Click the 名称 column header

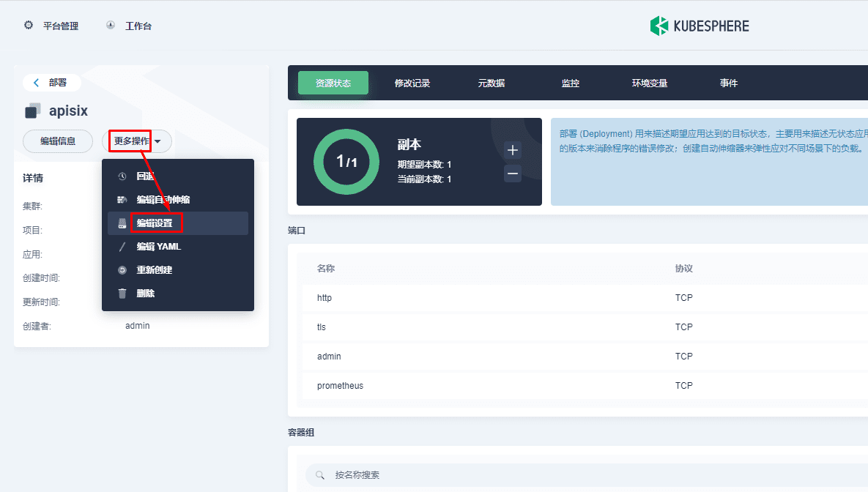click(326, 269)
